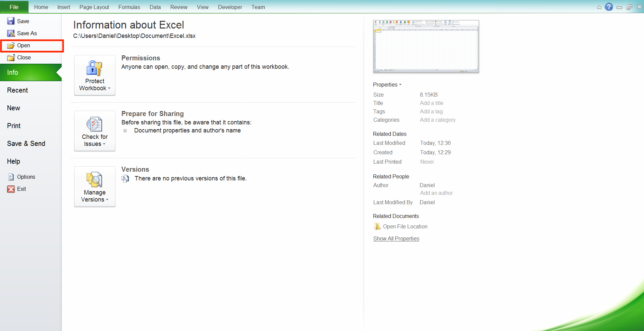Click Show All Properties link
This screenshot has width=644, height=331.
click(396, 238)
